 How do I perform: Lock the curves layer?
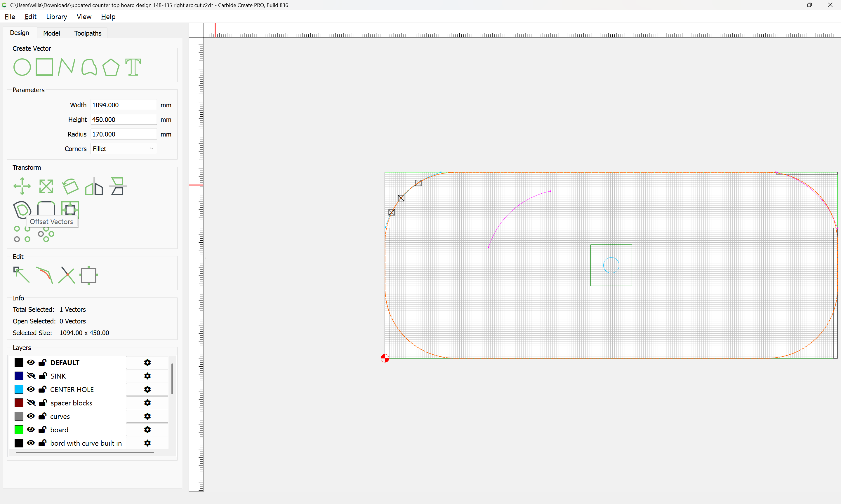(43, 416)
